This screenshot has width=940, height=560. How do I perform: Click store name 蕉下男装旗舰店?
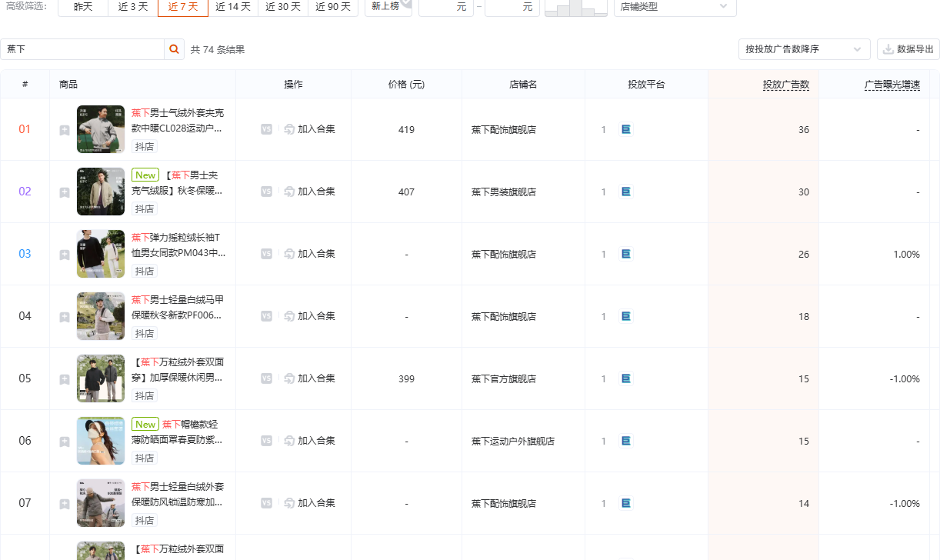(504, 192)
